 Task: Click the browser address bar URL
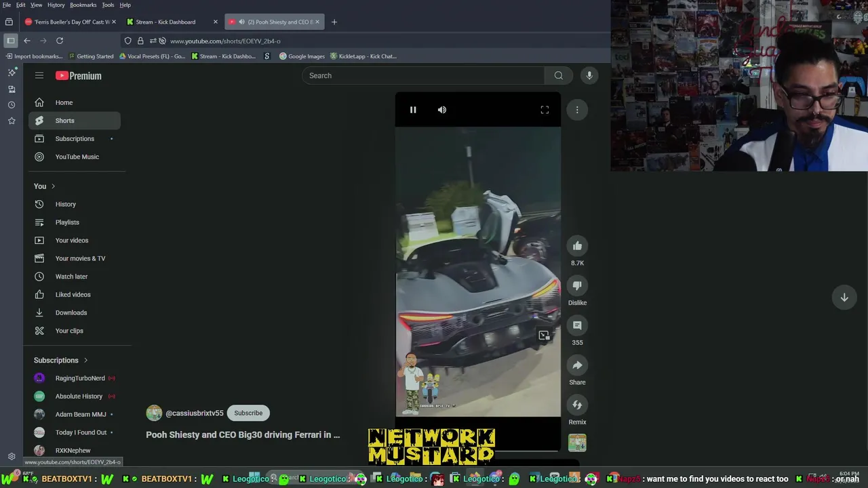tap(225, 41)
